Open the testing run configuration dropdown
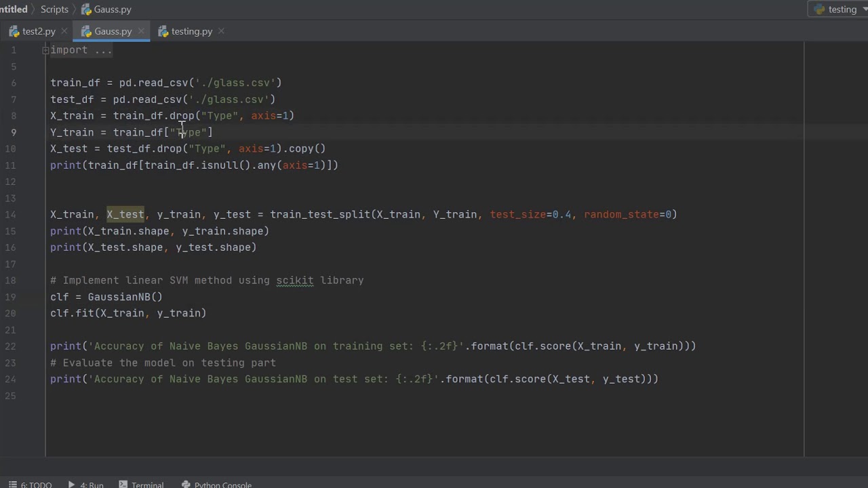This screenshot has width=868, height=488. pos(840,9)
